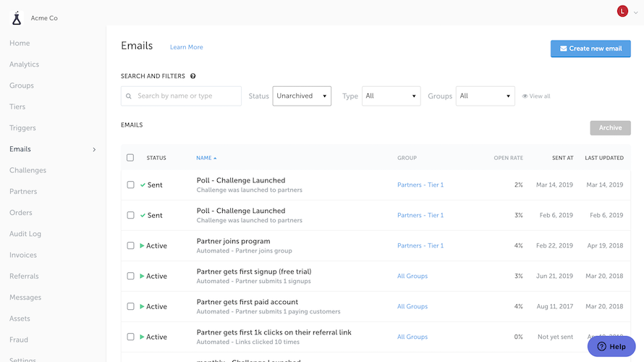644x362 pixels.
Task: Sort by the Group column header
Action: [407, 158]
